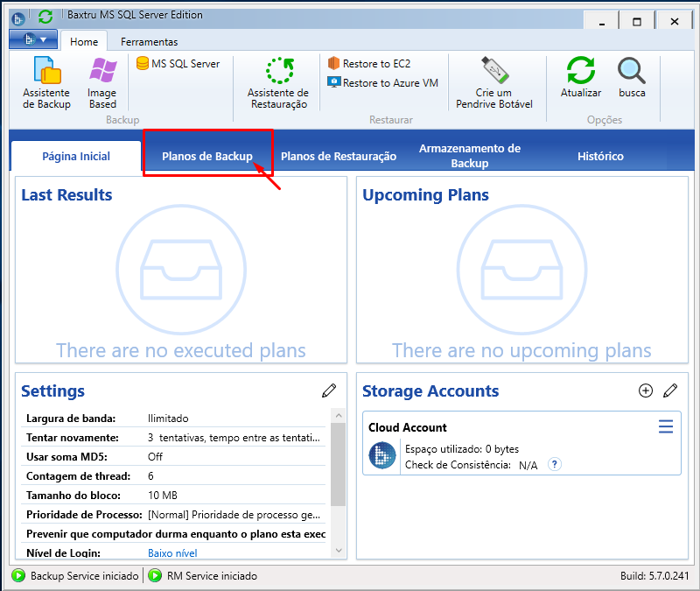Switch to the Ferramentas ribbon tab
Screen dimensions: 700x591
[149, 41]
